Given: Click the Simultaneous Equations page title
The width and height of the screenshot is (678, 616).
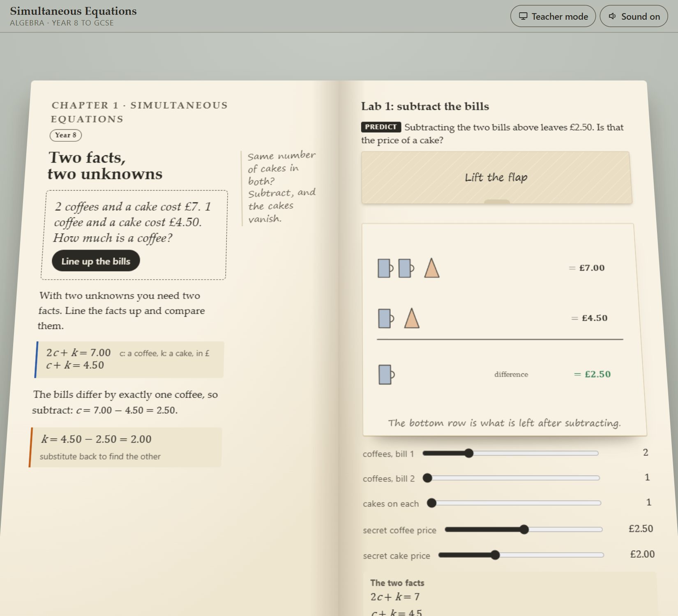Looking at the screenshot, I should point(73,11).
